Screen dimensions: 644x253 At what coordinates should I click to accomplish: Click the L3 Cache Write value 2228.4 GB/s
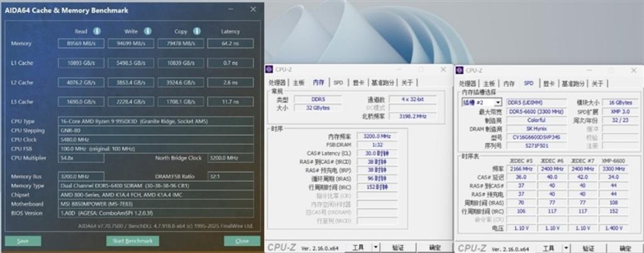pyautogui.click(x=131, y=101)
